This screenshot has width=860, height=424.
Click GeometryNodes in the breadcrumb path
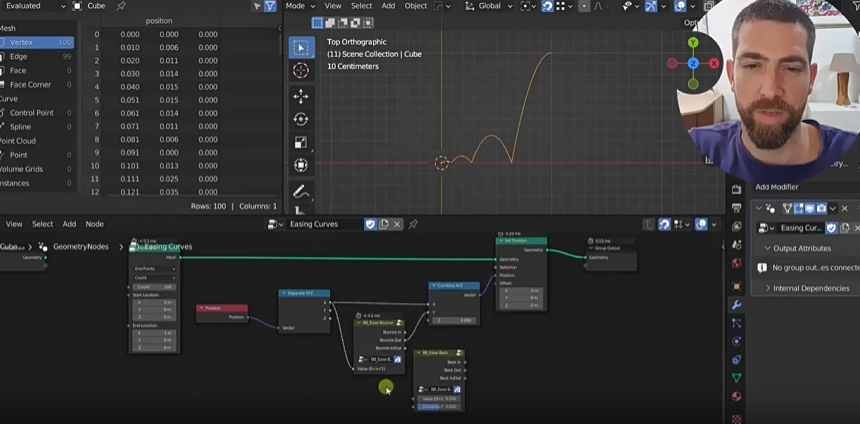click(80, 246)
